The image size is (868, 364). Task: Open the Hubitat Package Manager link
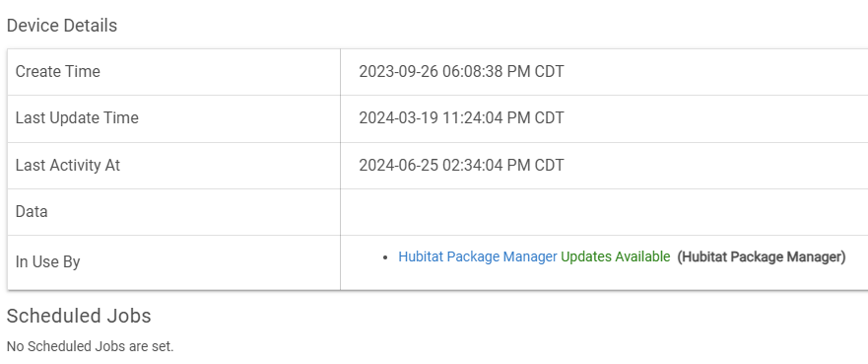477,257
